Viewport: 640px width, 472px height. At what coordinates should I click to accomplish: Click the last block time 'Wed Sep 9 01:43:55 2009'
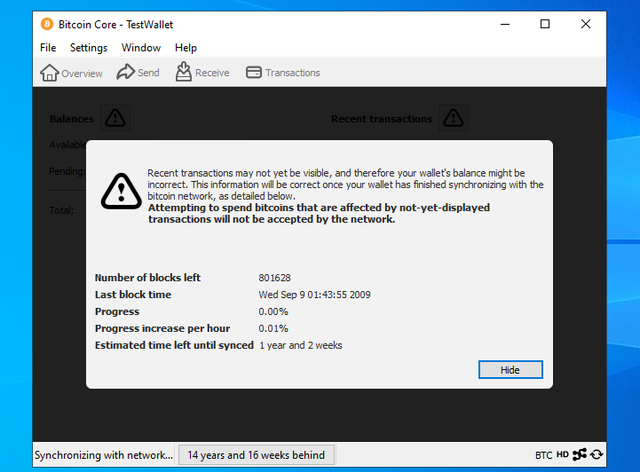[x=314, y=295]
